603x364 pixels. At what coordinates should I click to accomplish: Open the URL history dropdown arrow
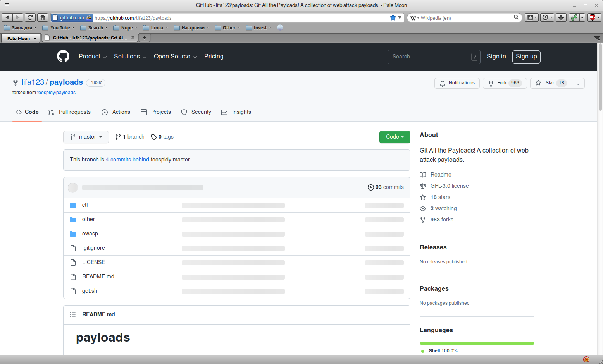[x=400, y=17]
